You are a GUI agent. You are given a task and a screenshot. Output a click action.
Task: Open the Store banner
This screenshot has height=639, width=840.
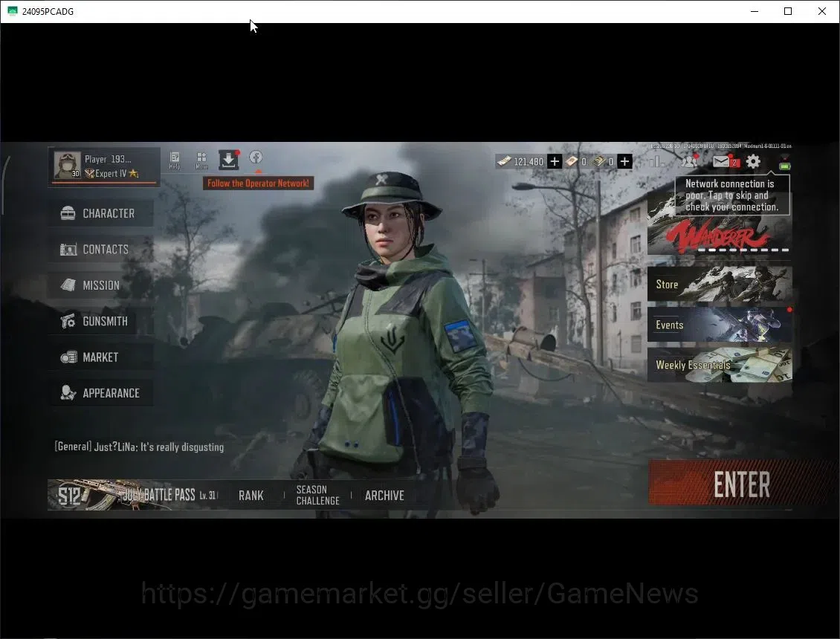click(720, 284)
